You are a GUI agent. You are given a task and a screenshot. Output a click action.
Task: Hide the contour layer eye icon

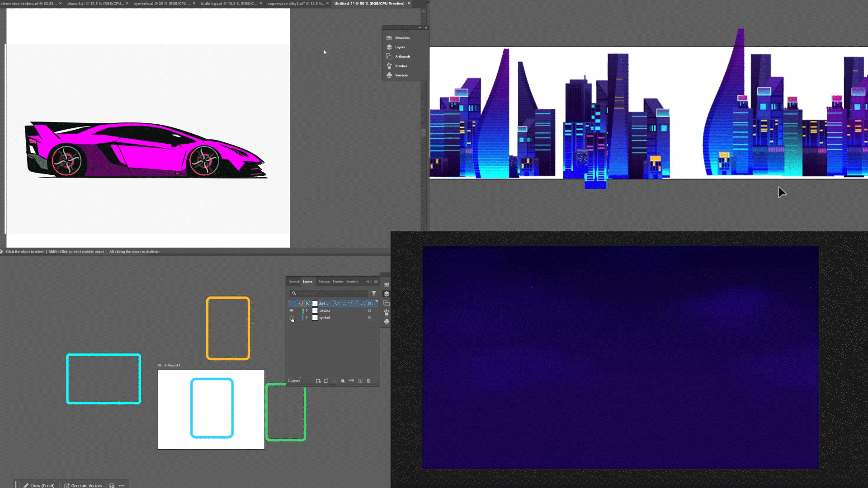tap(292, 310)
